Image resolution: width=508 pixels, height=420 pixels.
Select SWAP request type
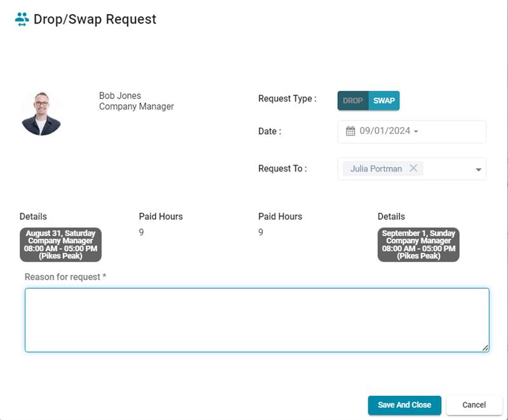tap(384, 100)
